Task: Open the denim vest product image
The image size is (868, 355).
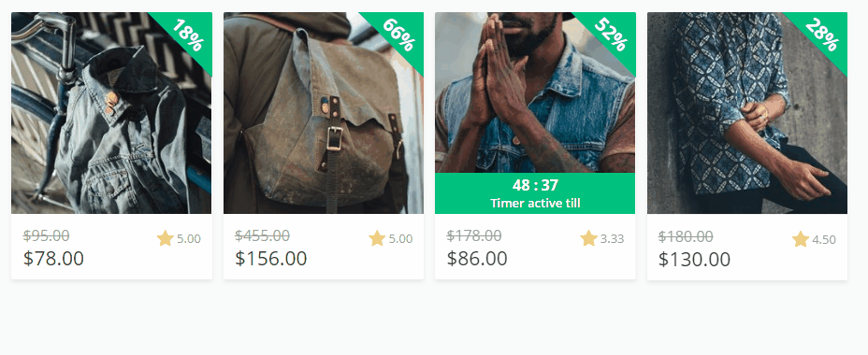Action: click(535, 92)
